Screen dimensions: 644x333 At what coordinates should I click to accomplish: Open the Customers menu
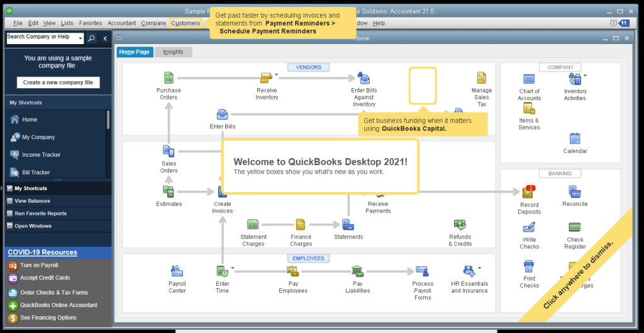tap(186, 23)
